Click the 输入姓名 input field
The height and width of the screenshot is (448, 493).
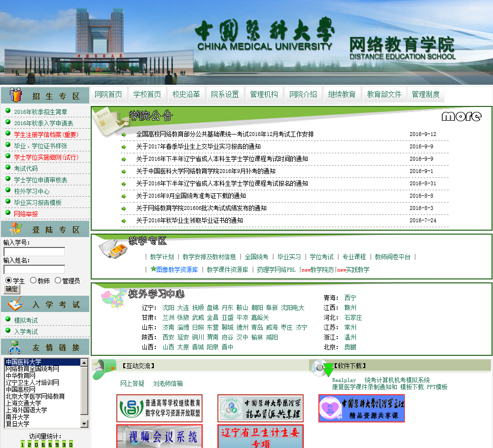click(35, 270)
